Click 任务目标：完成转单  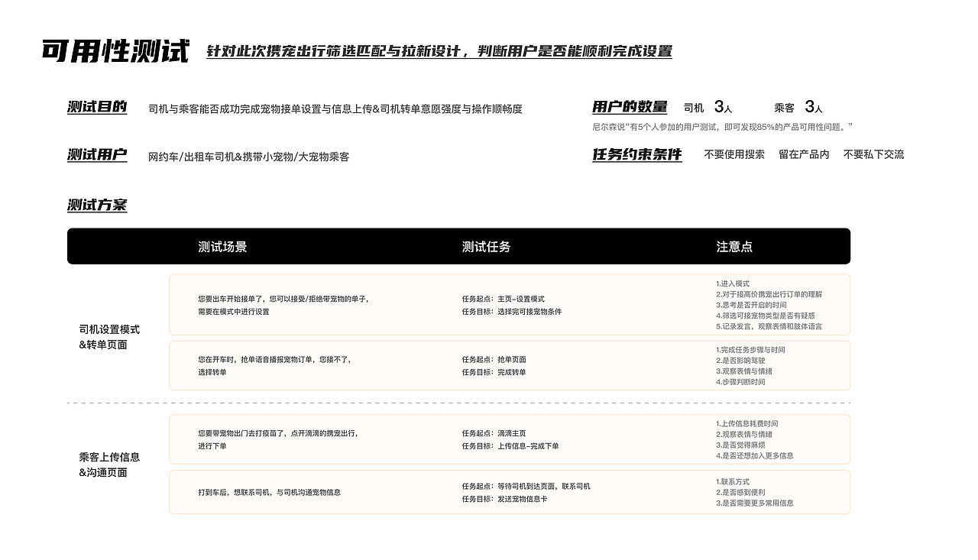click(494, 372)
